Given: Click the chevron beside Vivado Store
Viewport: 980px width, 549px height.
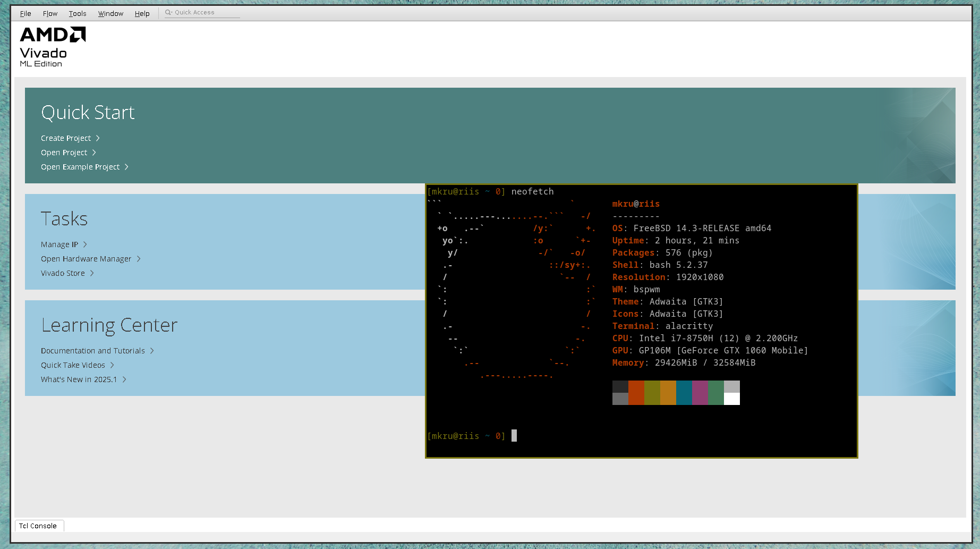Looking at the screenshot, I should point(92,273).
